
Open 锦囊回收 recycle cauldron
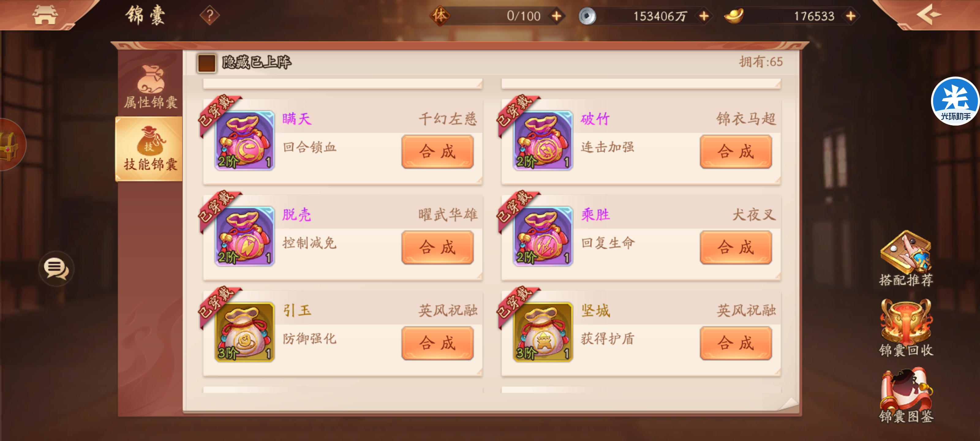pos(906,328)
